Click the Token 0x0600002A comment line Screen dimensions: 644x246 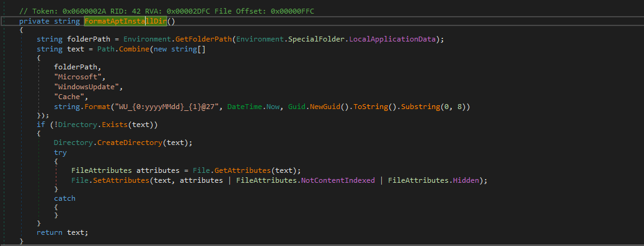167,12
